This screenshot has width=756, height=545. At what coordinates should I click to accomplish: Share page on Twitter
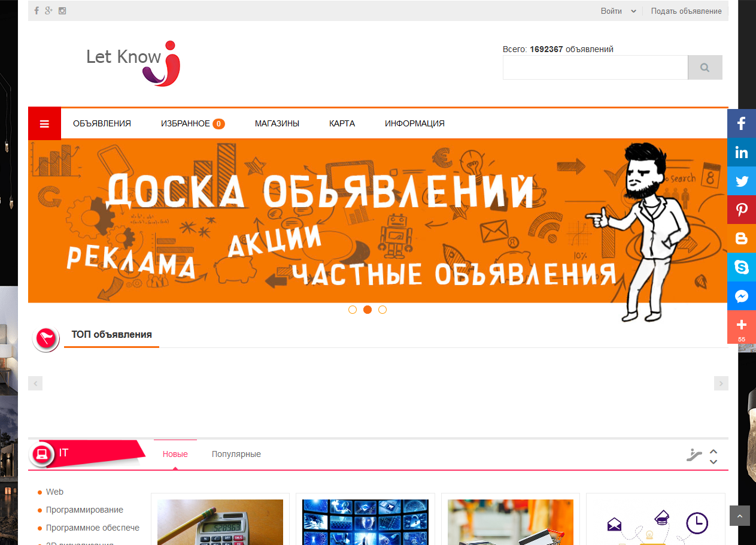pos(741,181)
